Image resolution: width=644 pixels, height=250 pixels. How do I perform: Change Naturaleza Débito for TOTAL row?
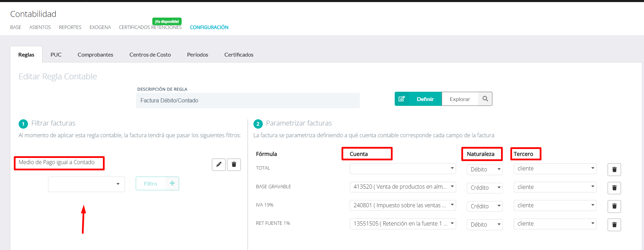point(485,169)
